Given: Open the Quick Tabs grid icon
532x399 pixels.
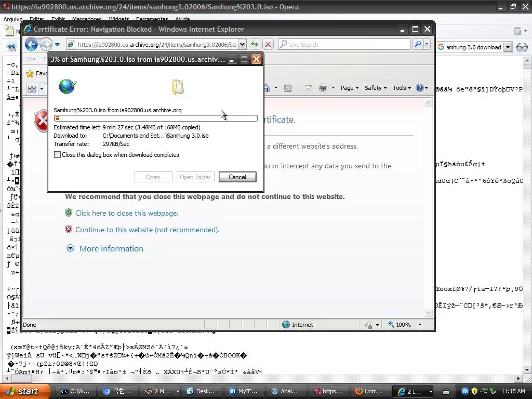Looking at the screenshot, I should pyautogui.click(x=32, y=89).
